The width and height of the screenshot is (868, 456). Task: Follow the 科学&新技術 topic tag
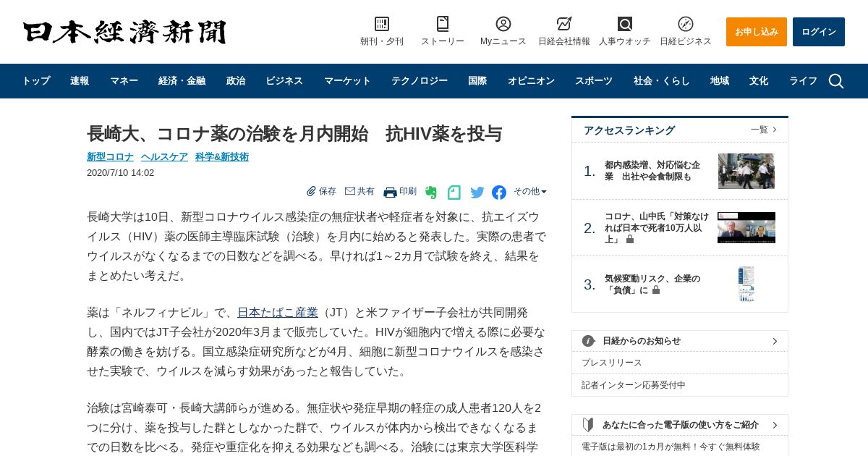tap(222, 156)
